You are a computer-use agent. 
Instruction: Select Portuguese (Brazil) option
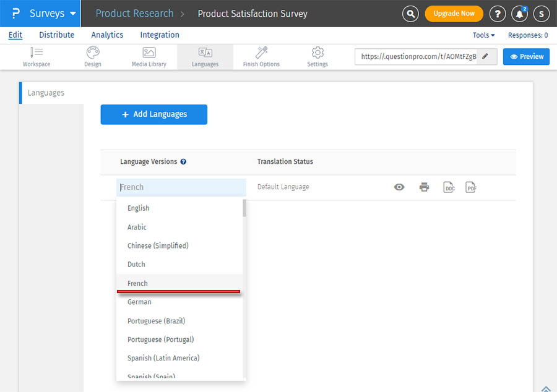tap(179, 321)
